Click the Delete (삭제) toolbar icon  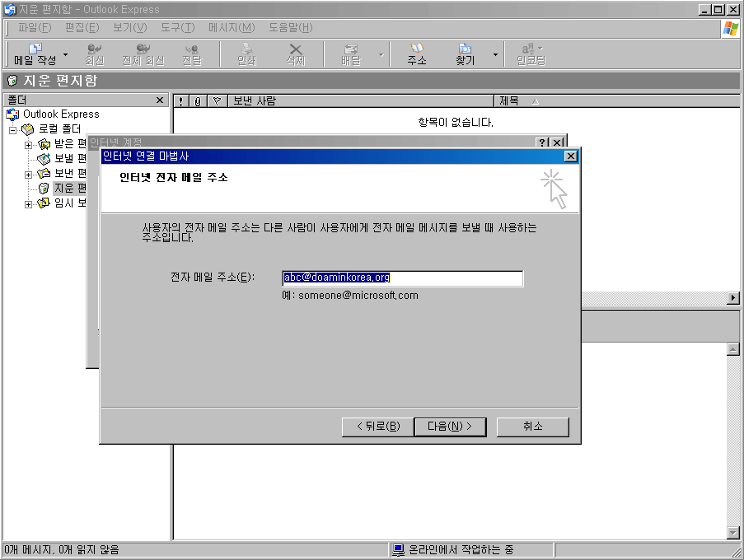(x=296, y=54)
